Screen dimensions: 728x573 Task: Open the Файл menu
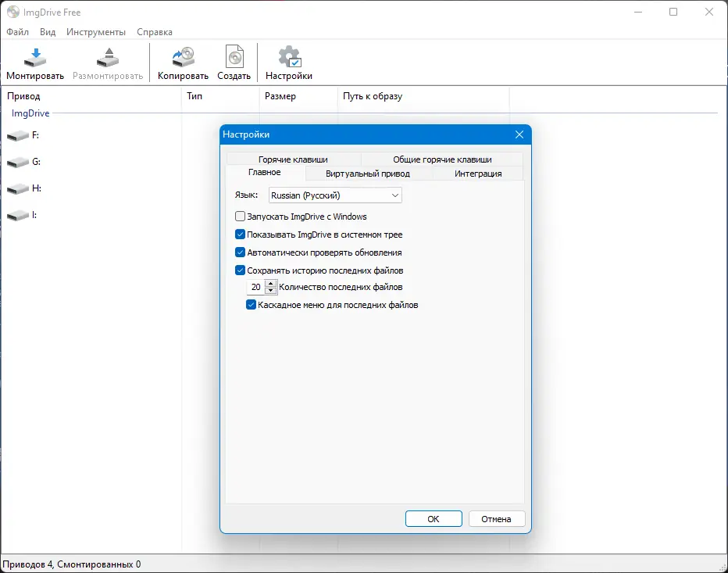coord(18,32)
